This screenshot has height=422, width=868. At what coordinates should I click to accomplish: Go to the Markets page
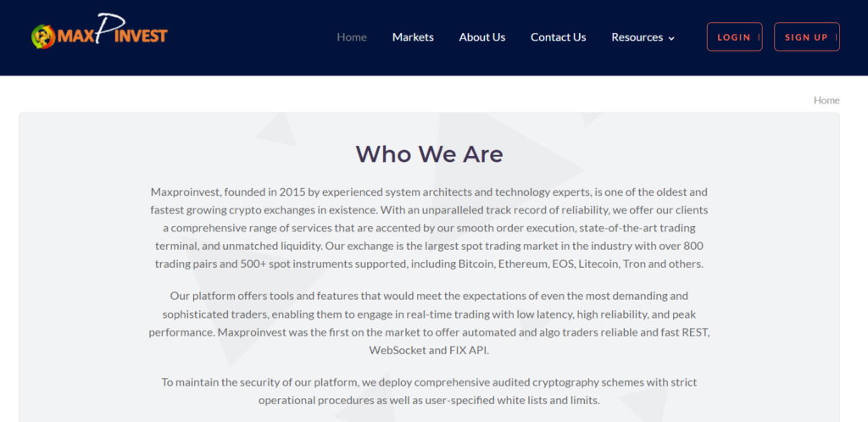click(x=413, y=37)
